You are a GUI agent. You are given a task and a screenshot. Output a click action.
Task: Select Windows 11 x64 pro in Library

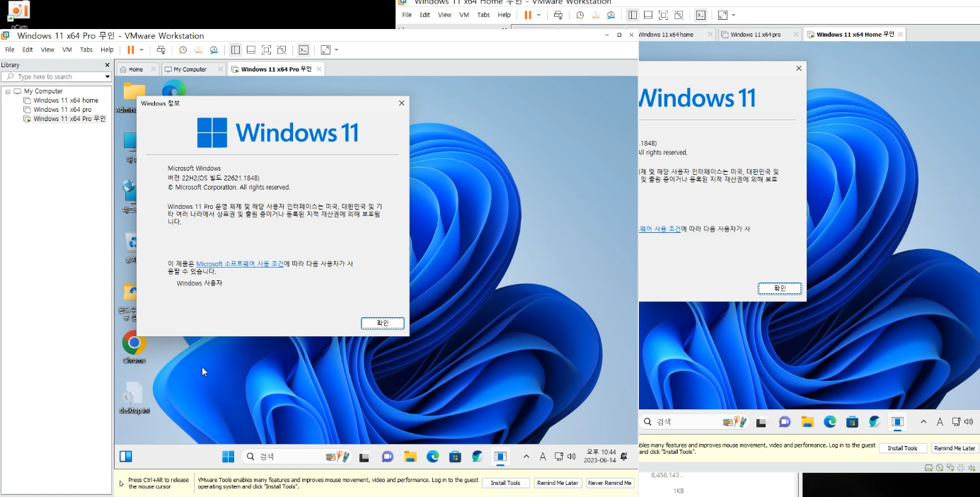tap(62, 110)
